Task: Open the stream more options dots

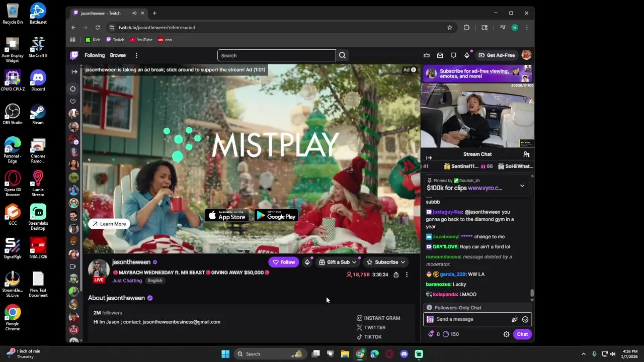Action: pos(407,275)
